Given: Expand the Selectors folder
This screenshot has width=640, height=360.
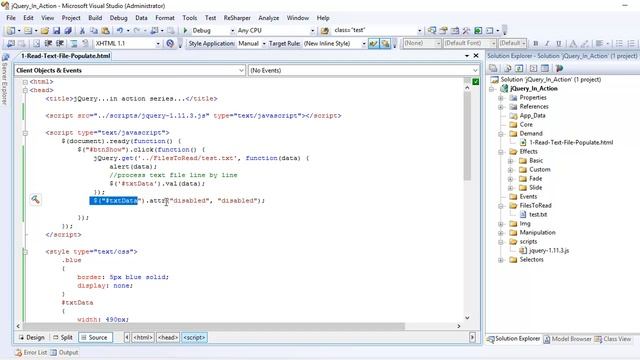Looking at the screenshot, I should pyautogui.click(x=501, y=260).
